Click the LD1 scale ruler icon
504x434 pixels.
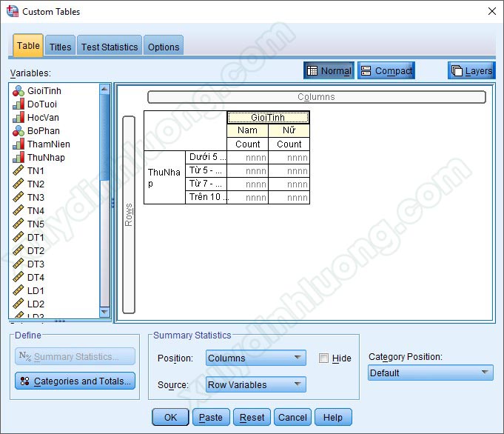[19, 290]
